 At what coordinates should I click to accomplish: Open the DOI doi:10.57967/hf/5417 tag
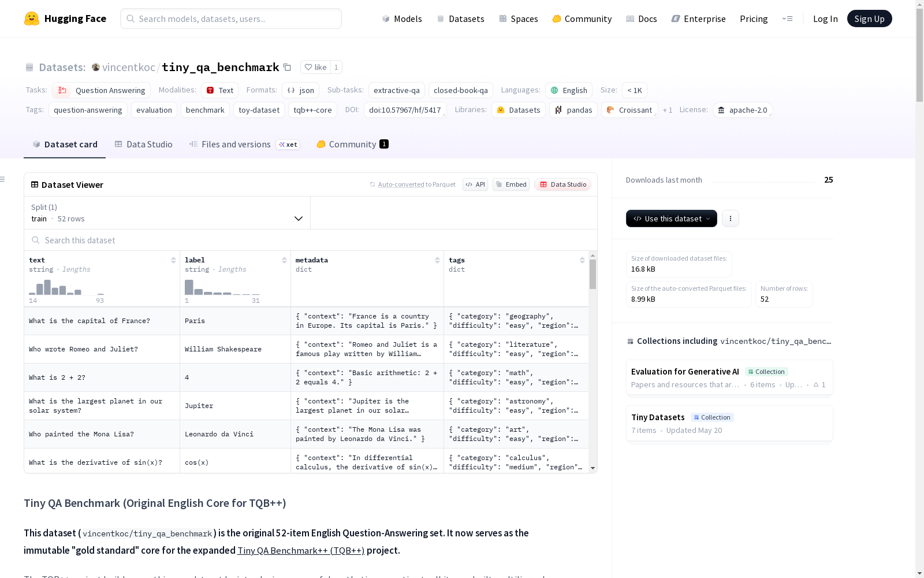[405, 110]
